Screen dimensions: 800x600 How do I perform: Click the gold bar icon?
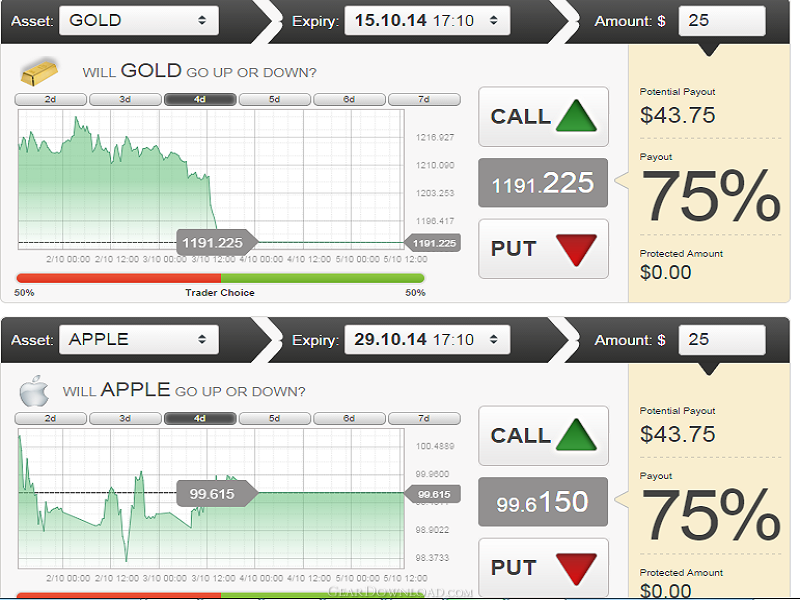tap(39, 72)
